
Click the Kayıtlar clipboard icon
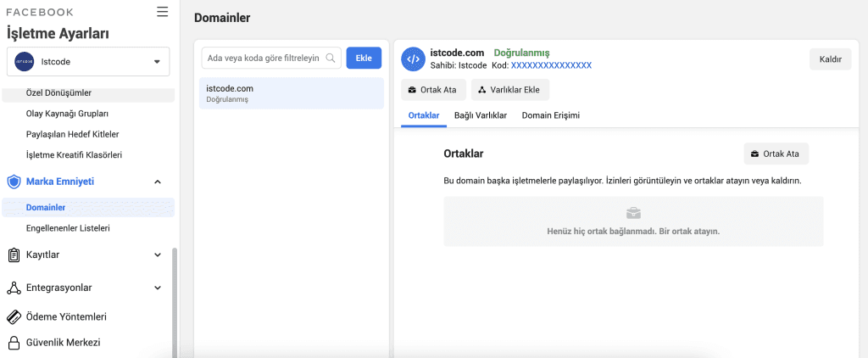click(14, 255)
